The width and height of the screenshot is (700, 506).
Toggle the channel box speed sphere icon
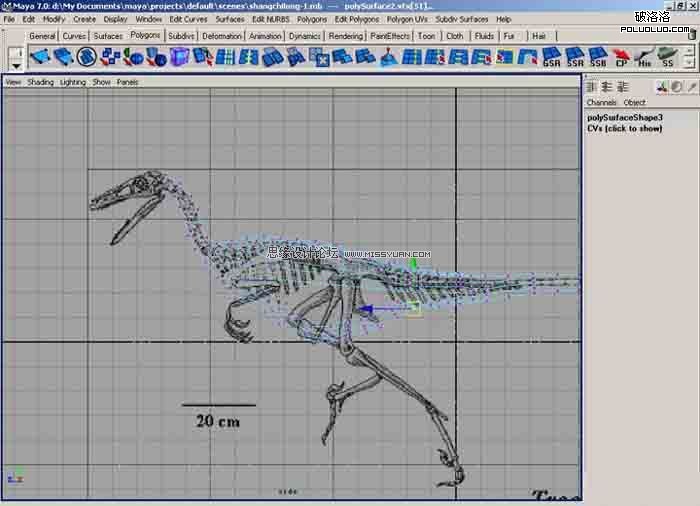coord(677,87)
